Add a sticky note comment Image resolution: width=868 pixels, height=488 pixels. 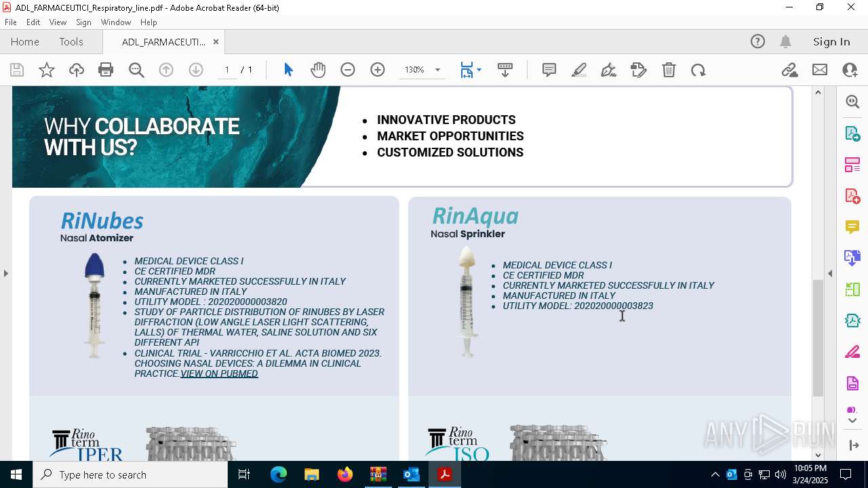coord(549,70)
